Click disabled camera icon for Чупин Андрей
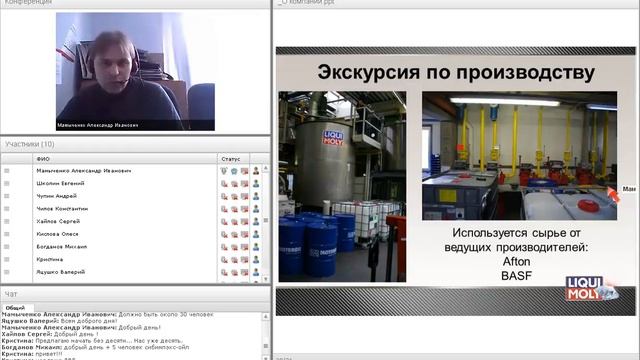The image size is (640, 360). 234,196
